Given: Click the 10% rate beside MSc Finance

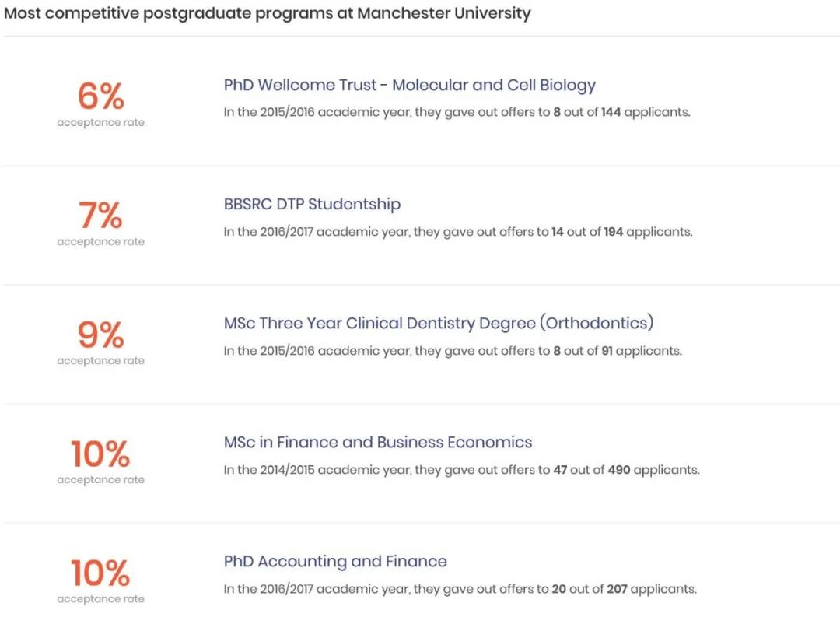Looking at the screenshot, I should tap(100, 454).
